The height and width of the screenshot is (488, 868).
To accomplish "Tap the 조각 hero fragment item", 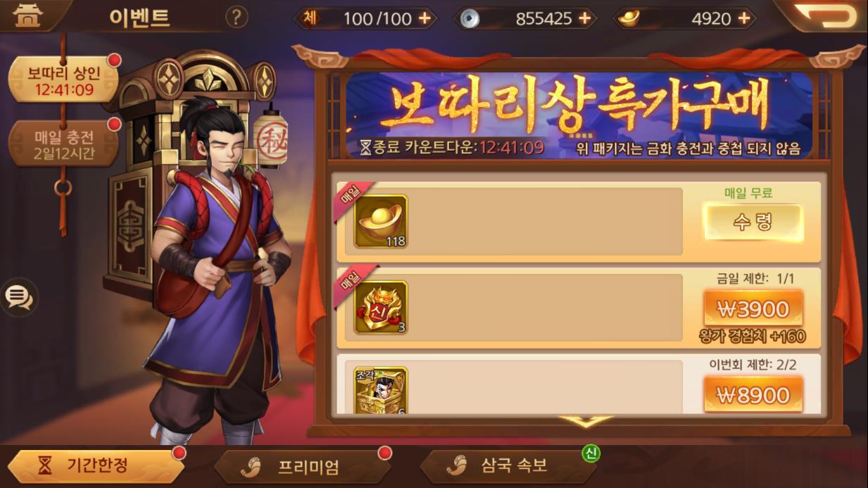I will pos(381,391).
